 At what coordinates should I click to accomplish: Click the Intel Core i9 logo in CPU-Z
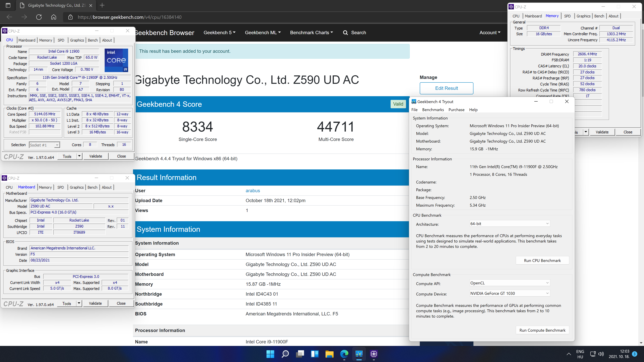pyautogui.click(x=116, y=60)
